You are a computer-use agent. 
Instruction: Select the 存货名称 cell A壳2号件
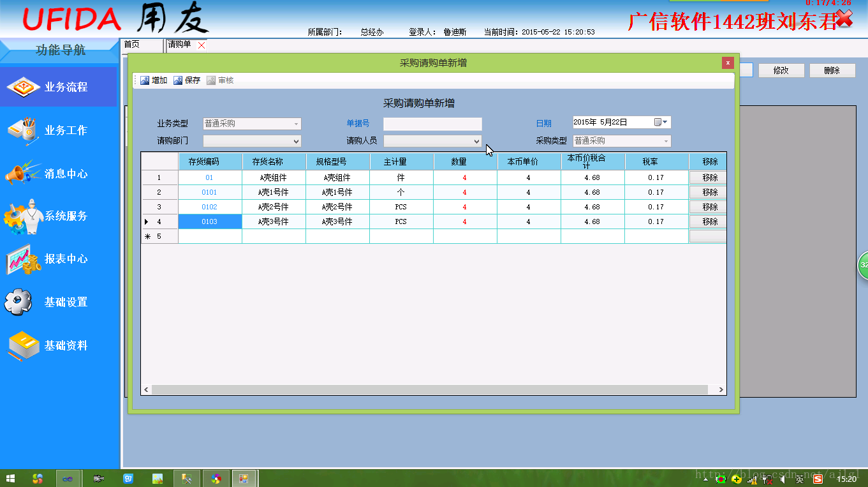pyautogui.click(x=274, y=207)
